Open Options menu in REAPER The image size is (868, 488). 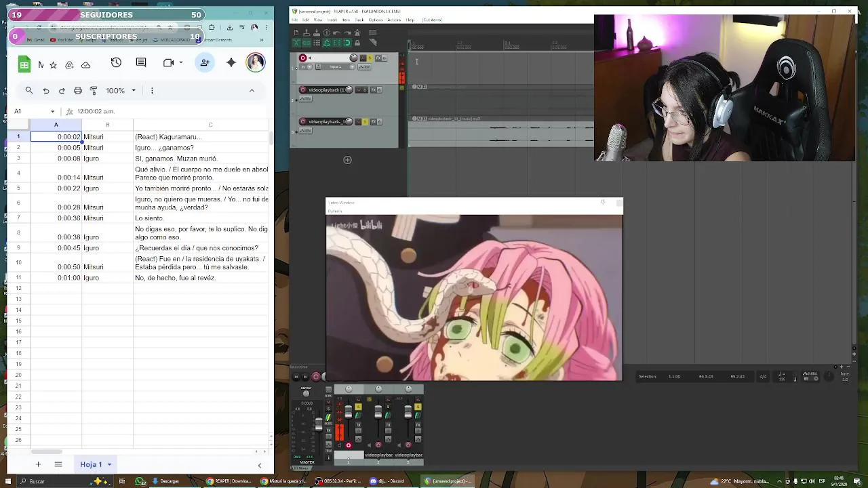(376, 20)
